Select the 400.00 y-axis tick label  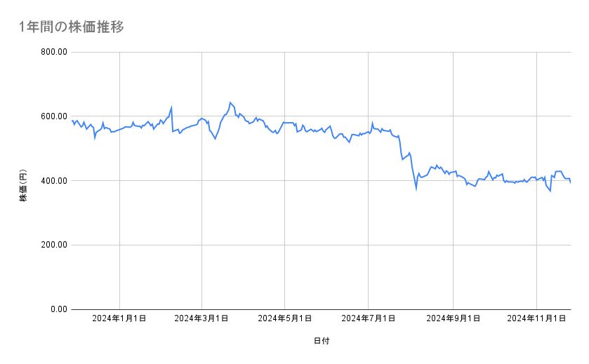(53, 181)
